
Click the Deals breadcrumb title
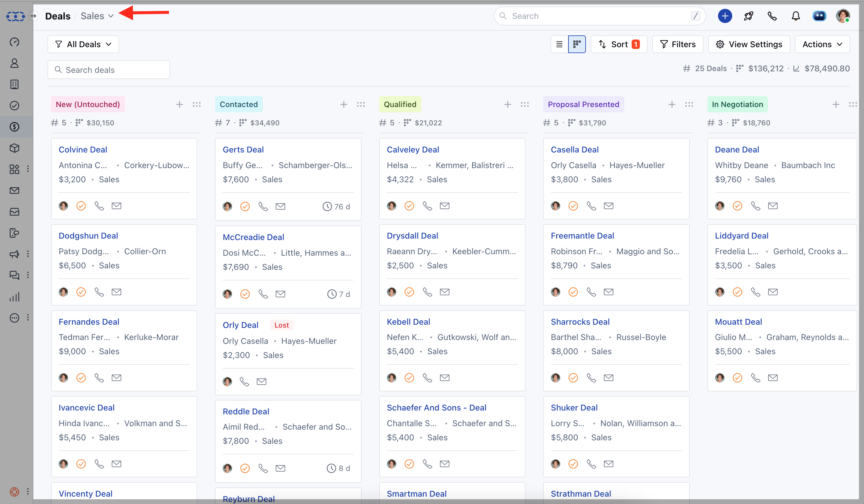[x=58, y=16]
